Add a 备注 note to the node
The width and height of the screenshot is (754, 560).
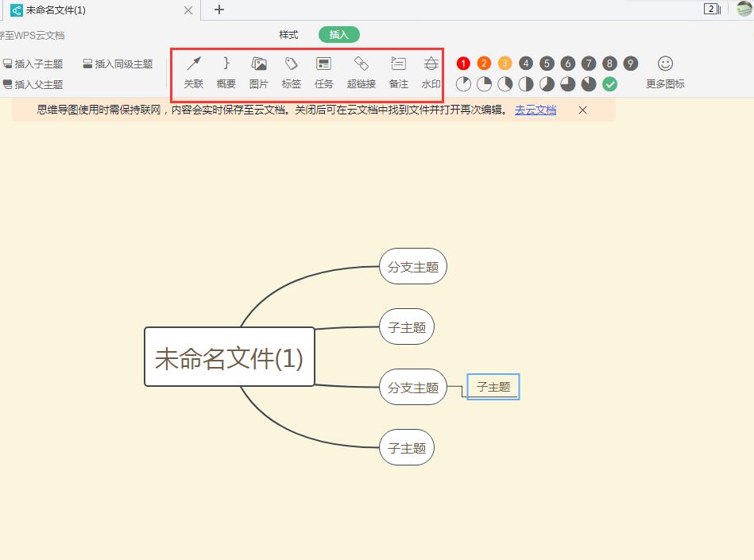pyautogui.click(x=399, y=72)
